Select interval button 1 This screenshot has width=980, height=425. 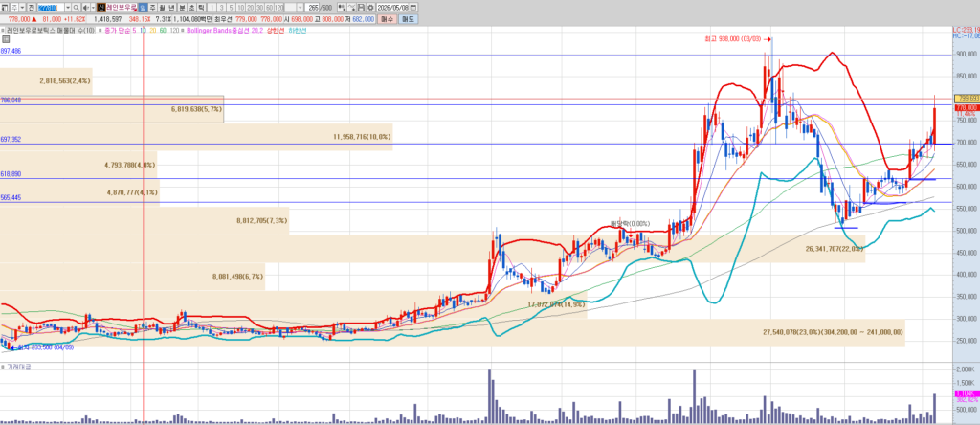click(212, 8)
